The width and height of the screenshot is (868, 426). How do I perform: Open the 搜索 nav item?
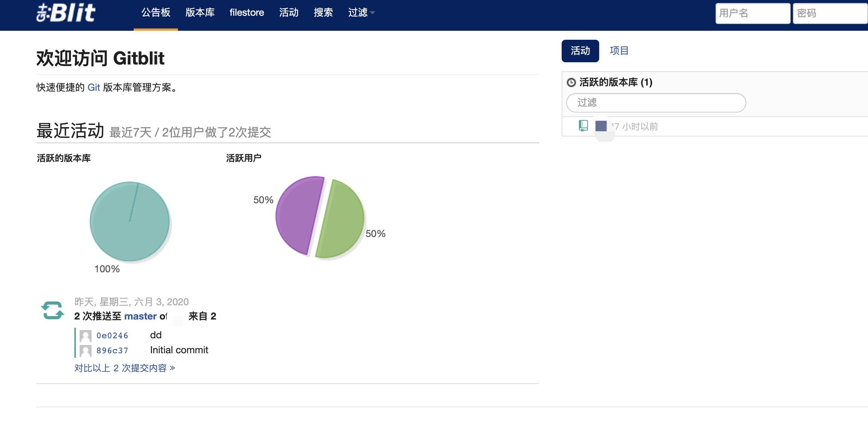tap(323, 13)
